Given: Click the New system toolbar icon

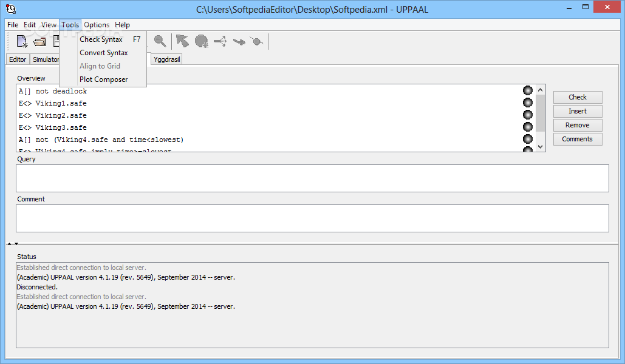Looking at the screenshot, I should click(22, 41).
